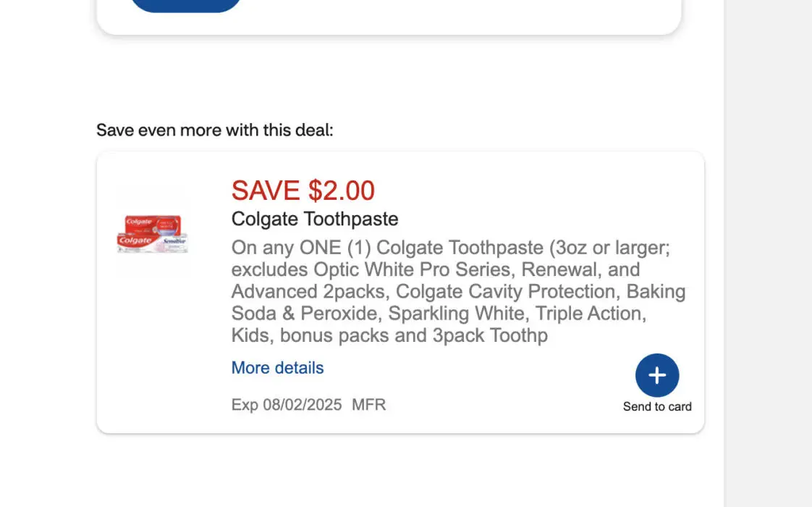Viewport: 812px width, 507px height.
Task: Expand the truncated coupon description text
Action: pyautogui.click(x=277, y=368)
